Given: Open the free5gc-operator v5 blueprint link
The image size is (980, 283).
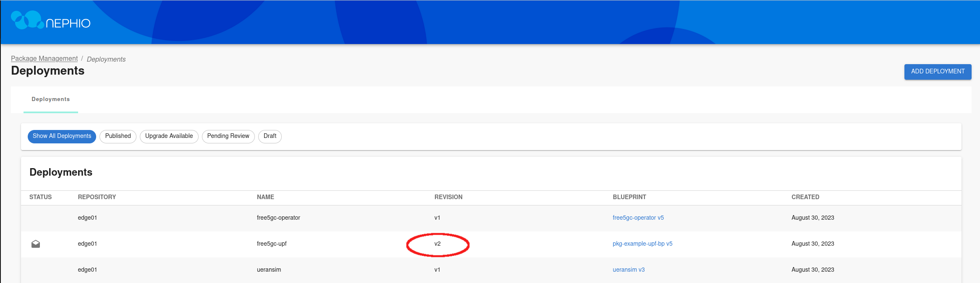Looking at the screenshot, I should coord(638,218).
